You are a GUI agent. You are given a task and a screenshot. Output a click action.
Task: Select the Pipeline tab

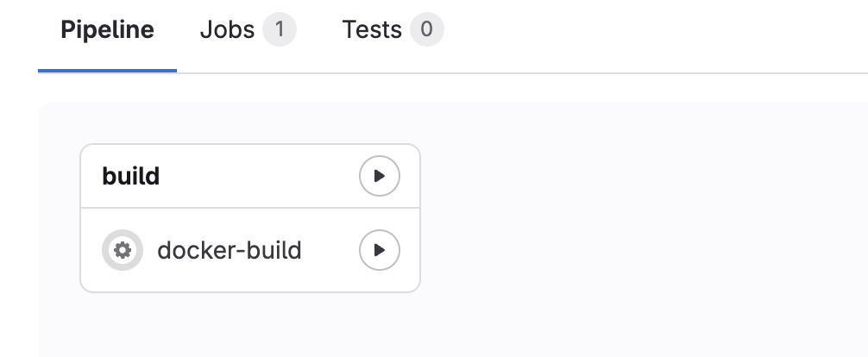107,29
